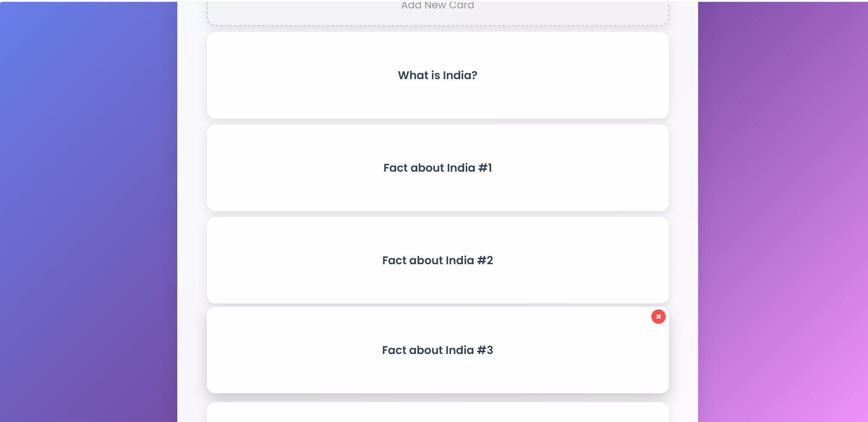Image resolution: width=868 pixels, height=422 pixels.
Task: Click the "What is India?" title text
Action: (x=437, y=75)
